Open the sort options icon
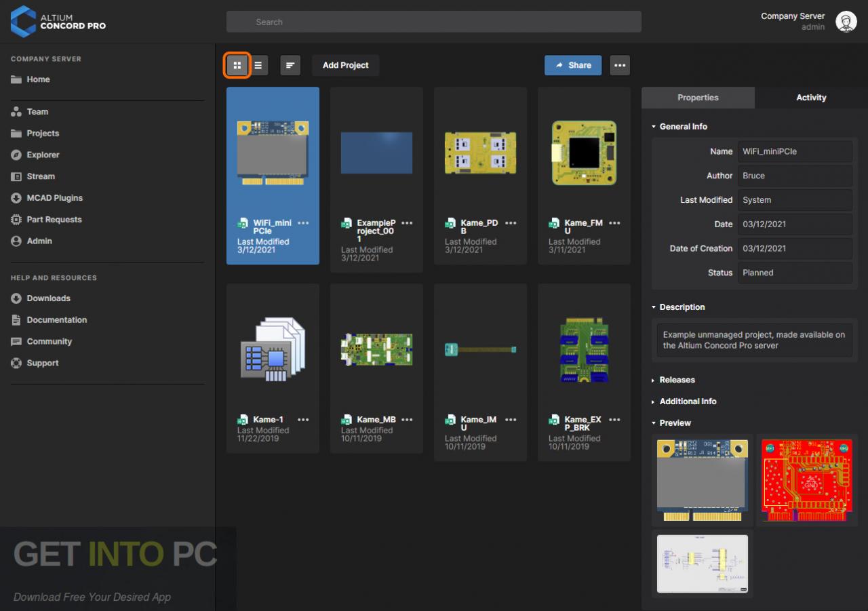 [x=290, y=65]
